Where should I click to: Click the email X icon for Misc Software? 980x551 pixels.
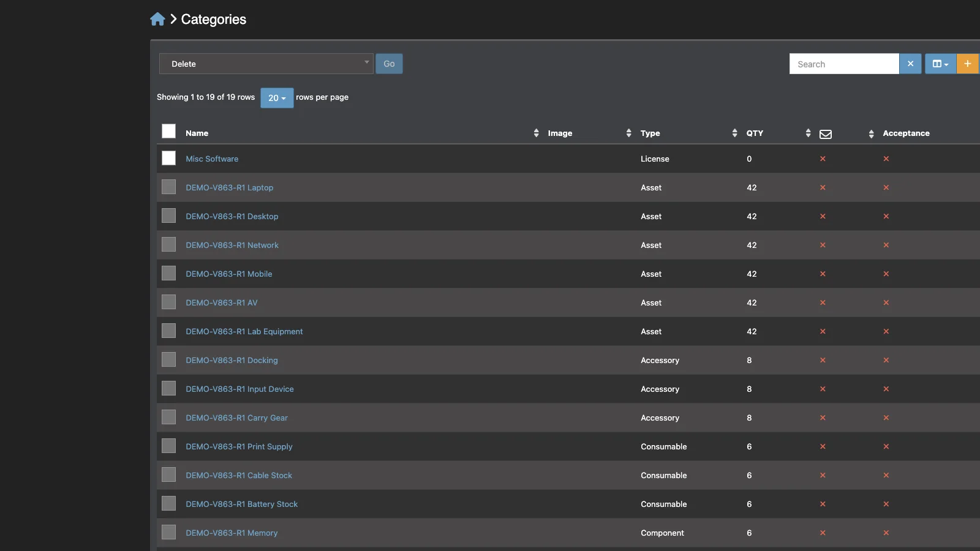coord(823,159)
